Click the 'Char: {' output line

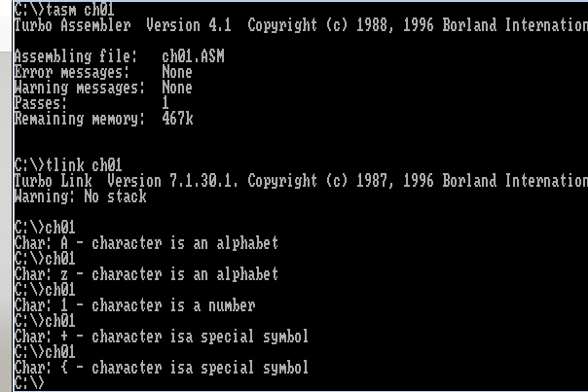tap(161, 368)
